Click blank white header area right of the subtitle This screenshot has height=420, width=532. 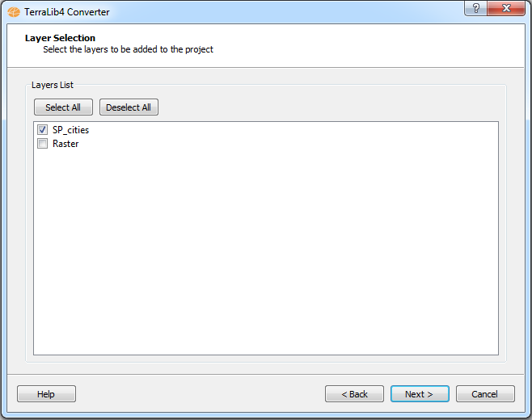coord(366,46)
